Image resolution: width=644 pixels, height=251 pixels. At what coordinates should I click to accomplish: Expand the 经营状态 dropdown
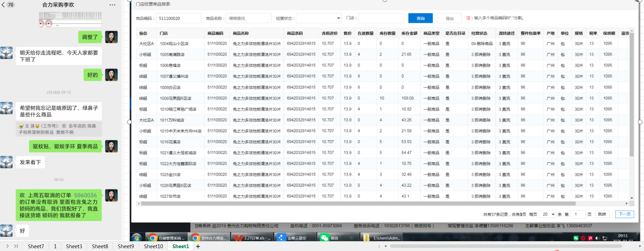pos(319,18)
